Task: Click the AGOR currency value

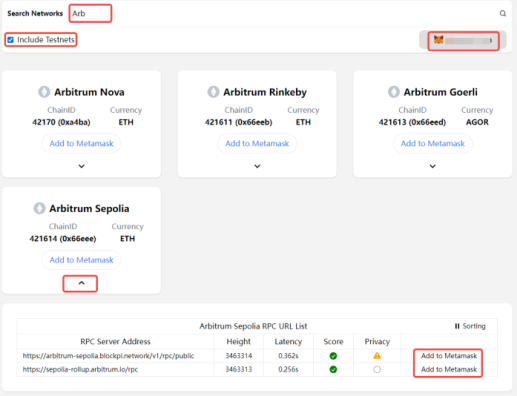Action: [x=477, y=122]
